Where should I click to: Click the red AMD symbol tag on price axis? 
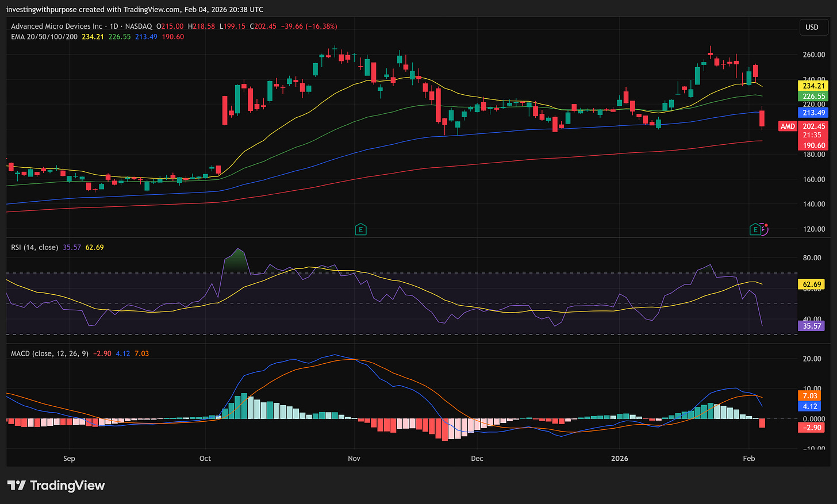point(788,126)
